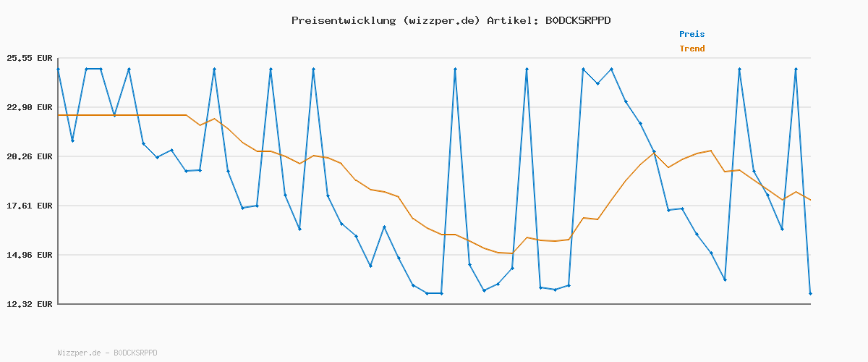Image resolution: width=868 pixels, height=362 pixels.
Task: Click the gray Wizzper.de watermark at bottom left
Action: click(x=107, y=353)
